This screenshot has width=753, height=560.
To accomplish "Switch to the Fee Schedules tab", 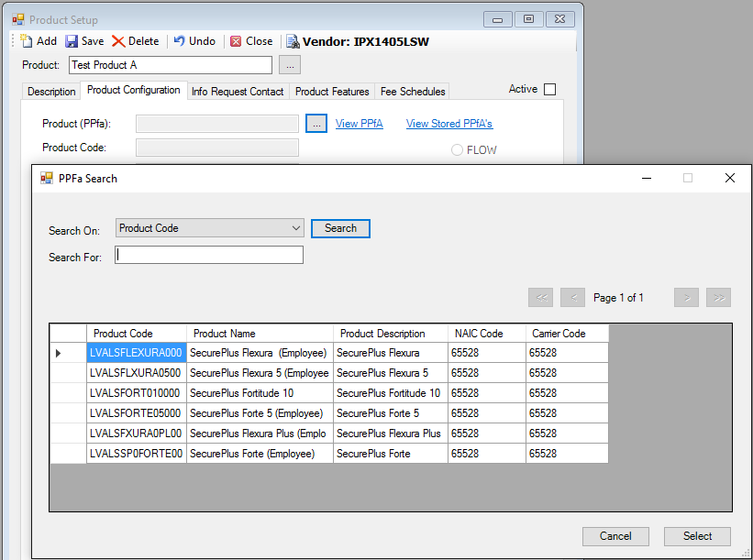I will click(x=413, y=92).
